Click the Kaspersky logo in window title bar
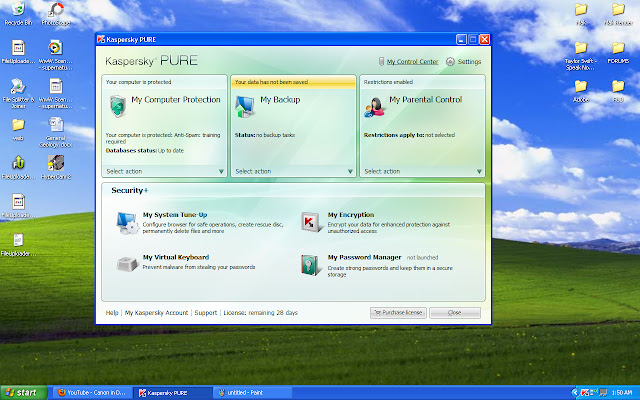Viewport: 640px width, 400px height. [x=101, y=39]
